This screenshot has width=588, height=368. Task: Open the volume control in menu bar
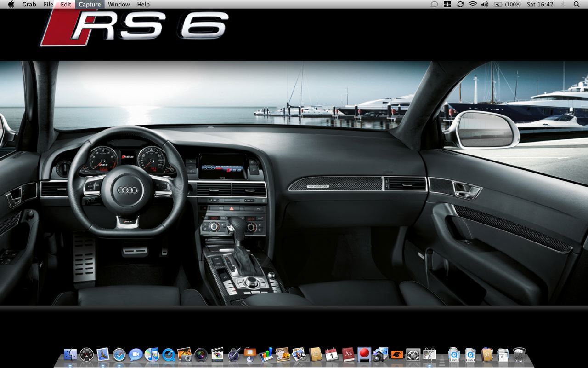485,4
